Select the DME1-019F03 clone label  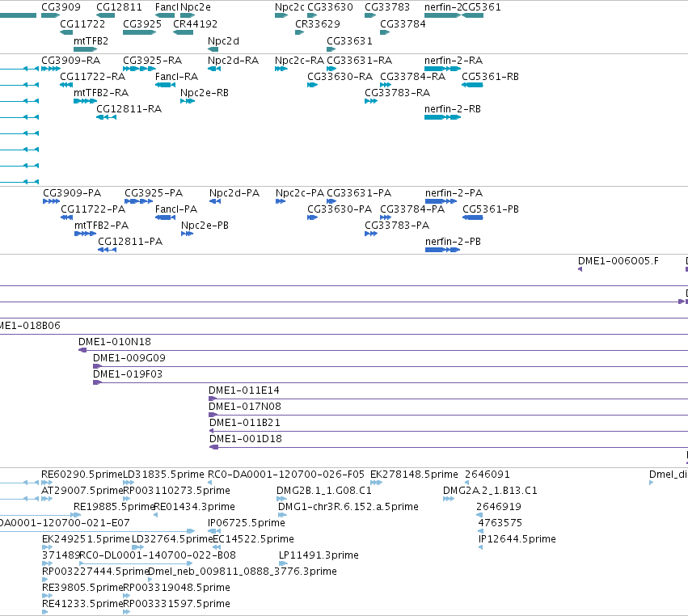point(128,374)
